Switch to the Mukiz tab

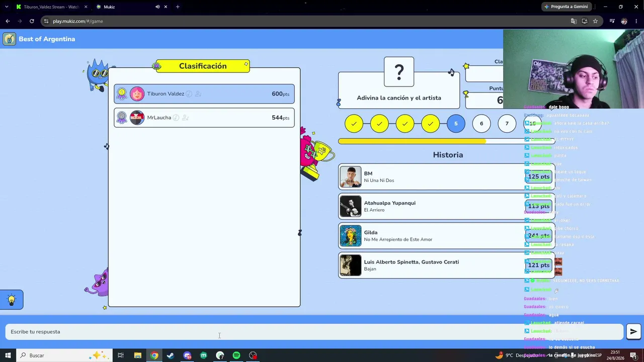point(131,7)
